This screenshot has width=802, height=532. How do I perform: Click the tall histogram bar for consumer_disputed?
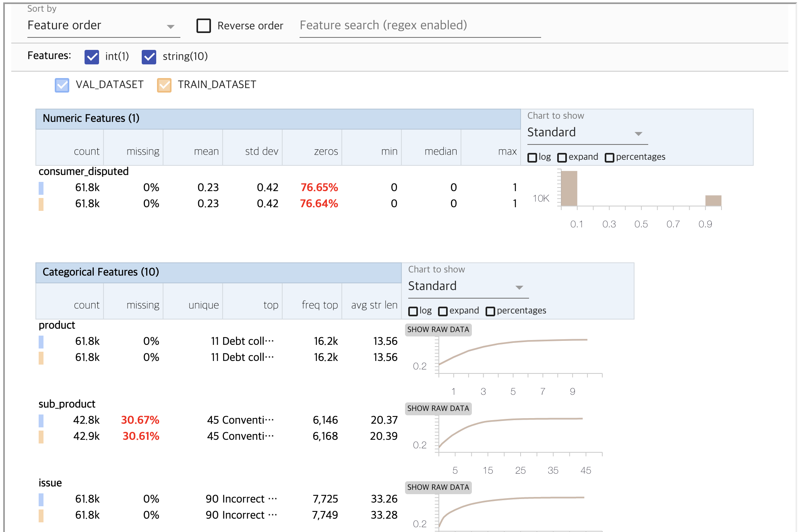click(569, 188)
